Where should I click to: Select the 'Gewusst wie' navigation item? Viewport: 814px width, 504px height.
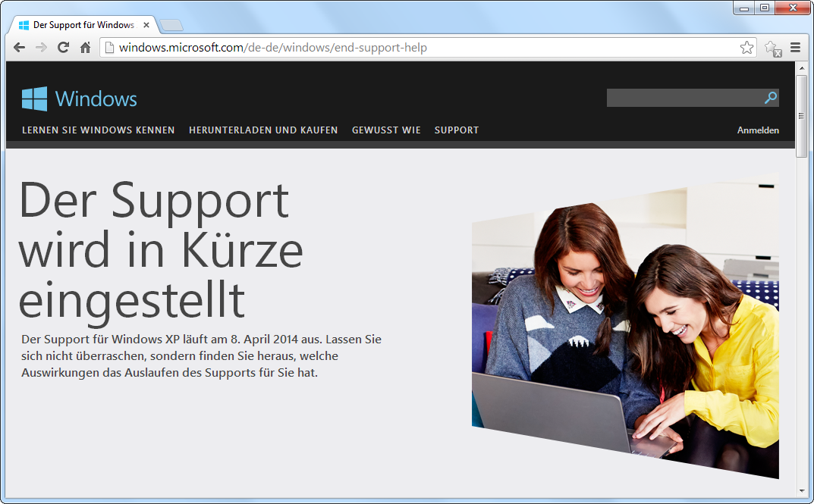[x=385, y=130]
